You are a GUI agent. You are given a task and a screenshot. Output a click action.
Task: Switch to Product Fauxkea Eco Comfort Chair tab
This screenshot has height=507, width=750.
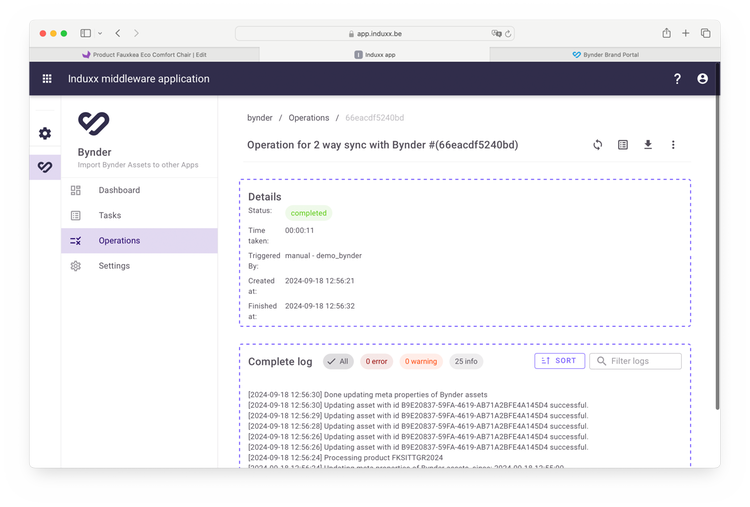pos(144,55)
